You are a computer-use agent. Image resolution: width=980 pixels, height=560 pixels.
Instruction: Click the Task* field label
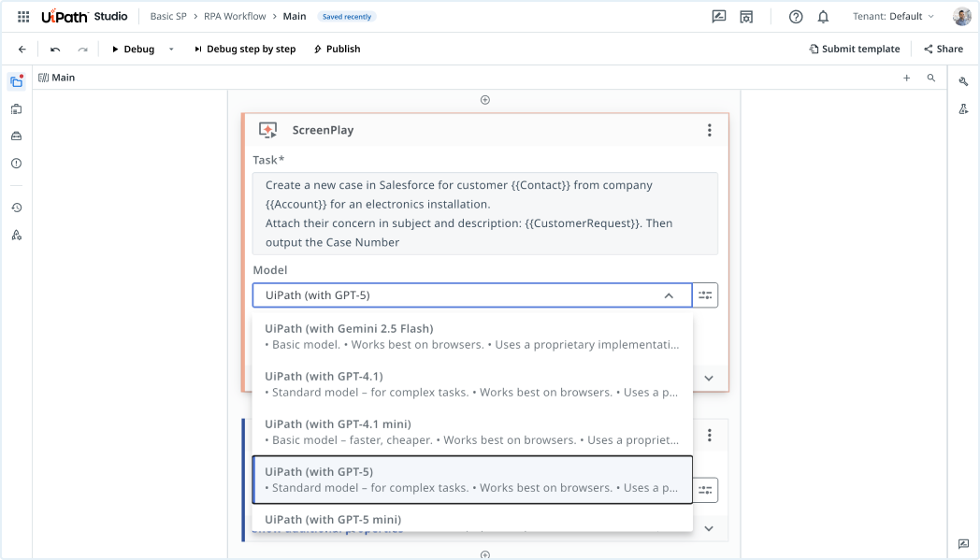point(268,160)
